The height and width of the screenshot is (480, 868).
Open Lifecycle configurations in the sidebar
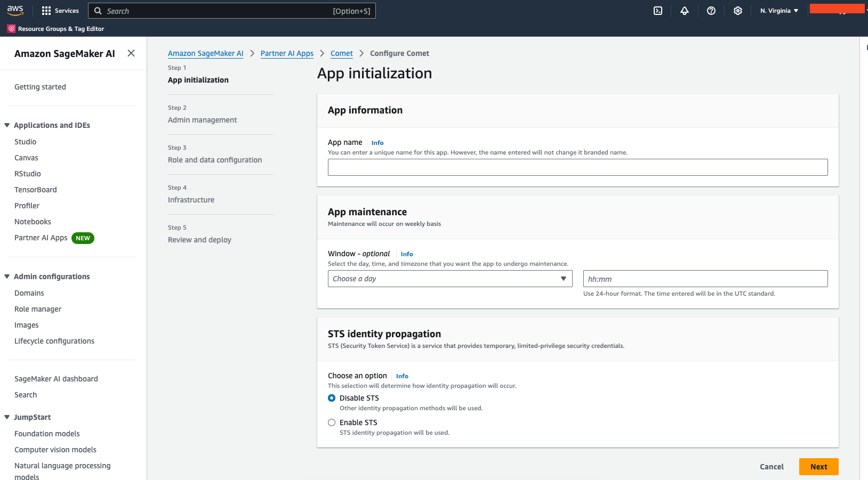tap(54, 341)
